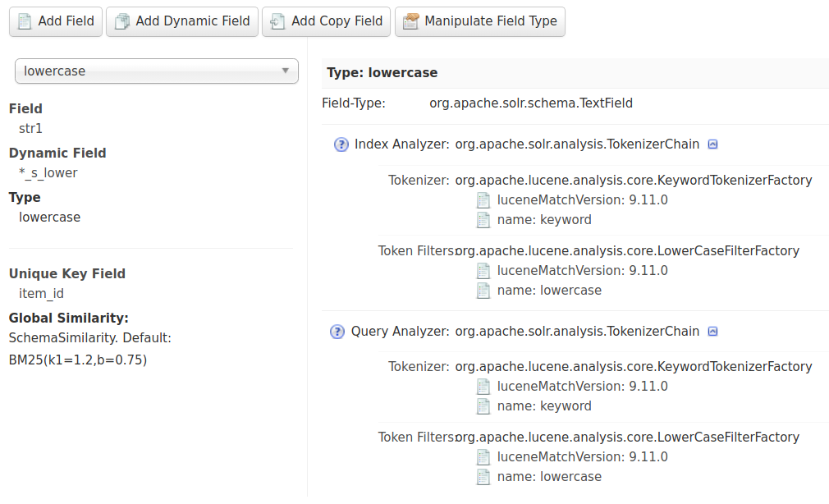Click the Index Analyzer help icon

341,144
